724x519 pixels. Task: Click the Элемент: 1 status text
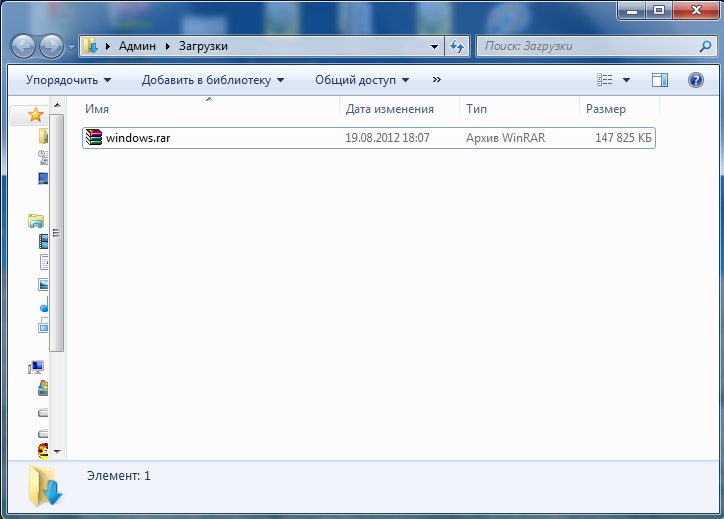click(x=119, y=476)
